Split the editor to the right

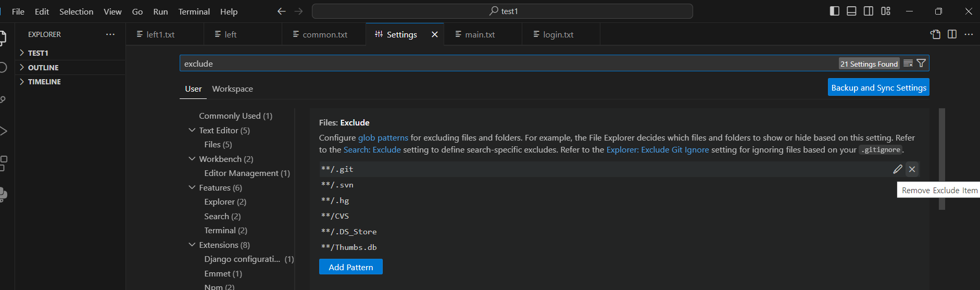(952, 34)
